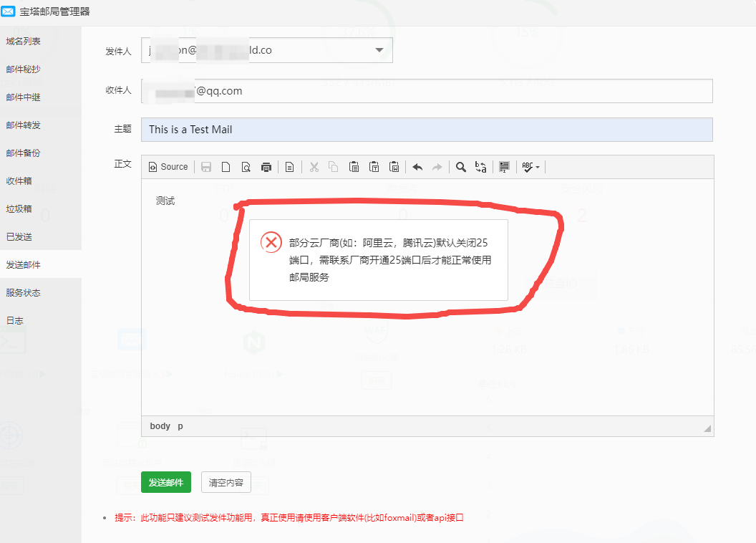Click the Print icon
This screenshot has height=543, width=756.
point(266,167)
